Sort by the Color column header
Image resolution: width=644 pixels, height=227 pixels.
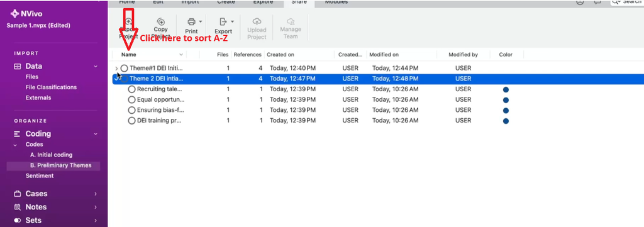click(506, 55)
